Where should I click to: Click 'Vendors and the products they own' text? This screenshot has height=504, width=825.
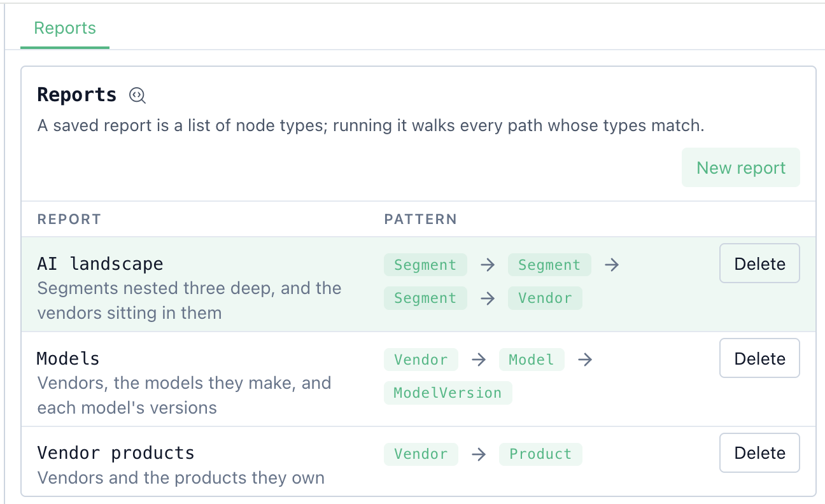click(x=181, y=477)
